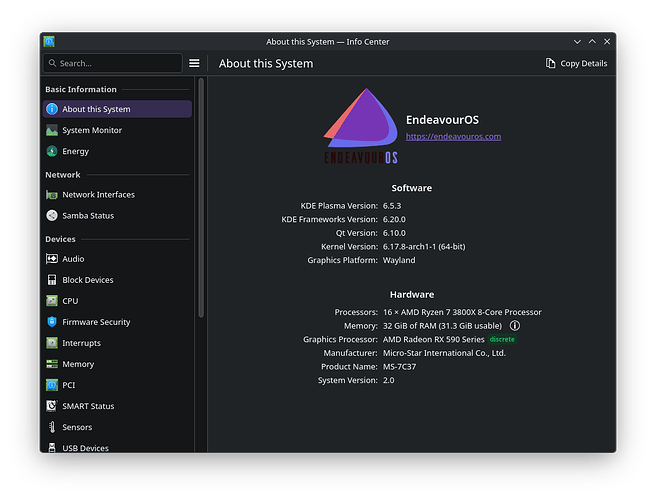Select Sensors in the Devices list
The height and width of the screenshot is (500, 655).
(77, 427)
